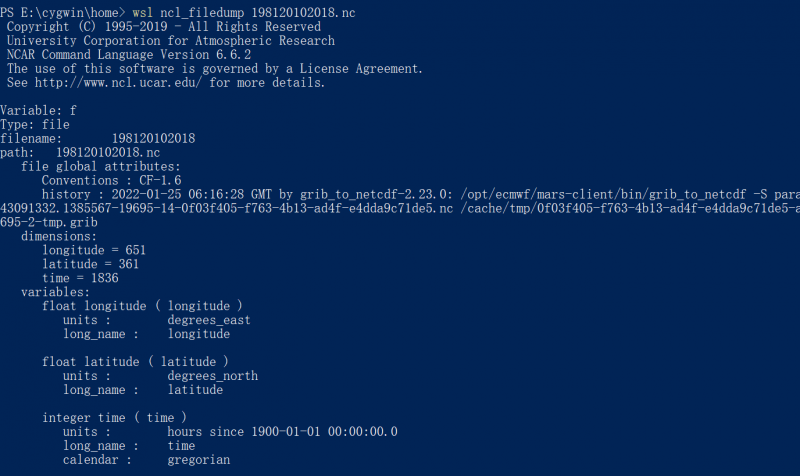This screenshot has height=476, width=800.
Task: Click the 'integer time ( time )' declaration
Action: (114, 417)
